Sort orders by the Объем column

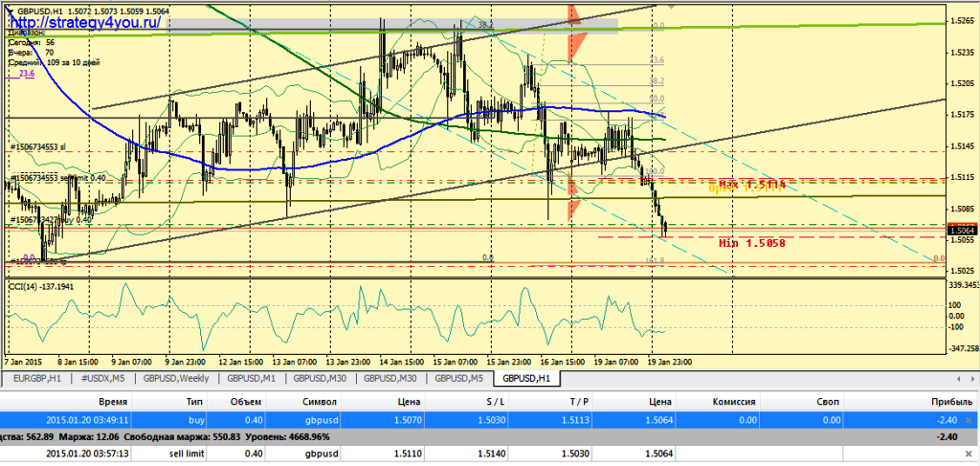pyautogui.click(x=248, y=401)
